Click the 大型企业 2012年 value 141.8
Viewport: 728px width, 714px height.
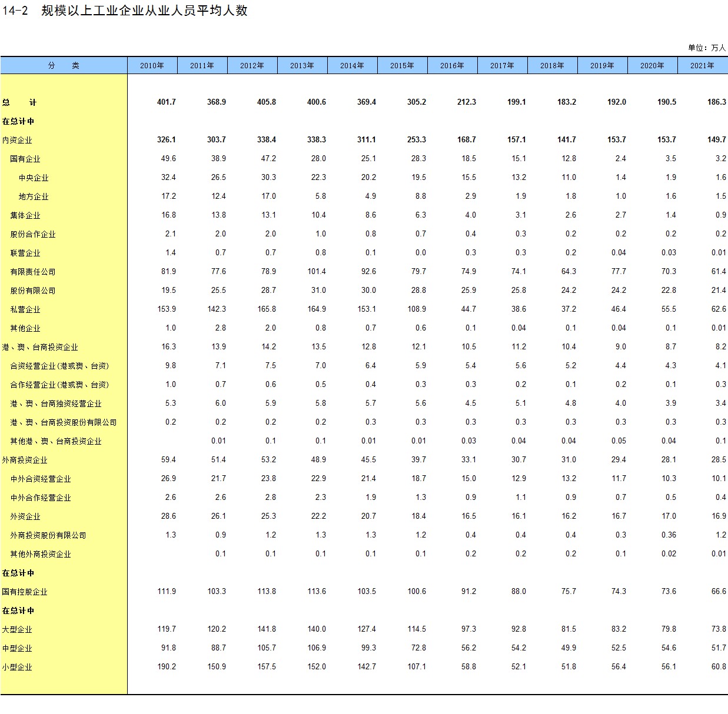click(x=267, y=629)
